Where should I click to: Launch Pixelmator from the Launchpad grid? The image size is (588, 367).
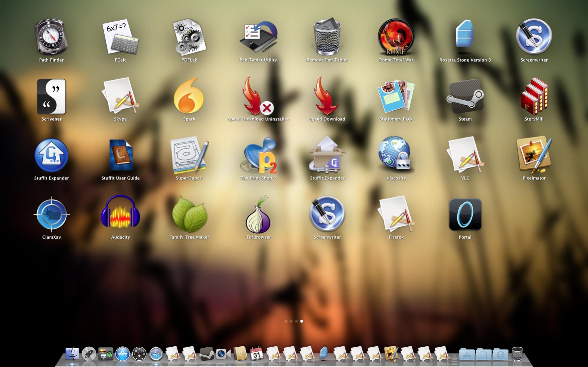[534, 155]
